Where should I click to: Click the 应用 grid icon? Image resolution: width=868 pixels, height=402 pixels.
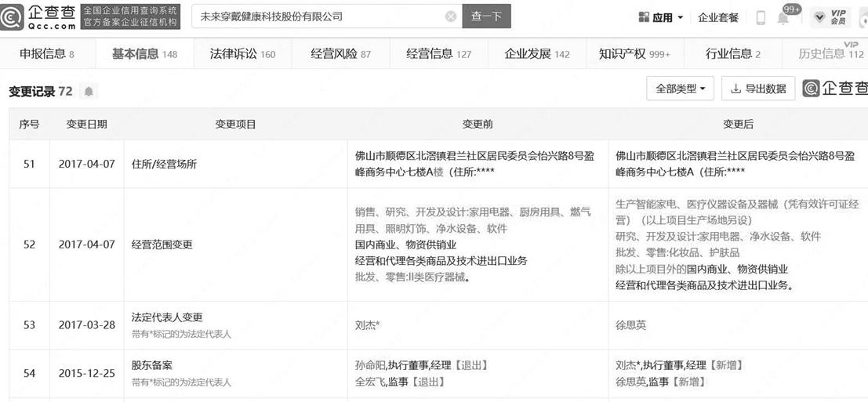[644, 17]
